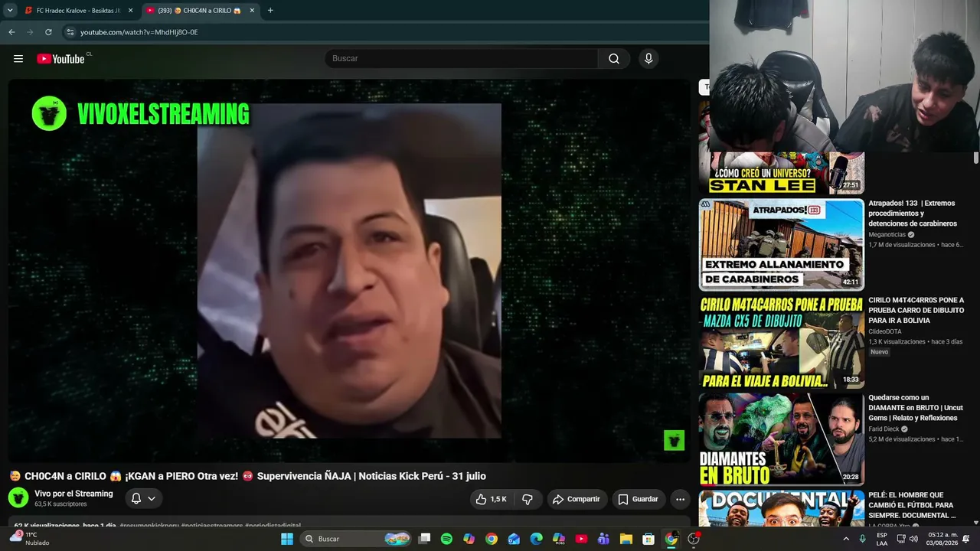Image resolution: width=980 pixels, height=551 pixels.
Task: Open the Copilot app in the taskbar
Action: [x=469, y=539]
